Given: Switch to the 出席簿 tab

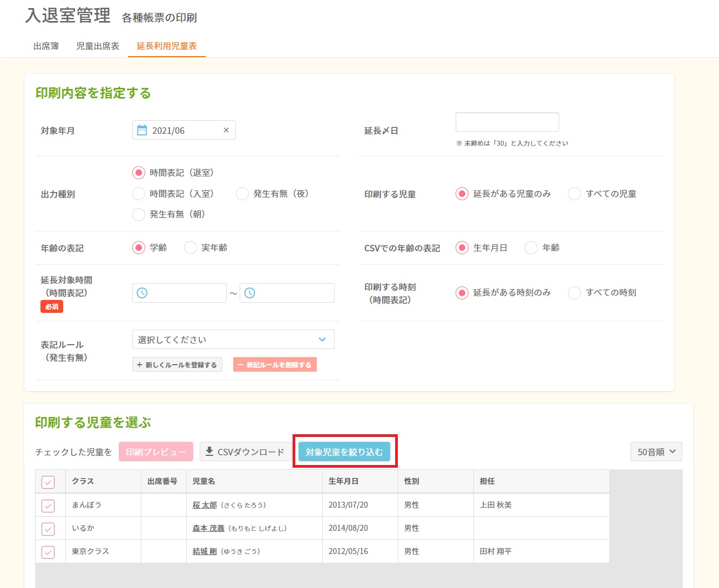Looking at the screenshot, I should [x=46, y=46].
